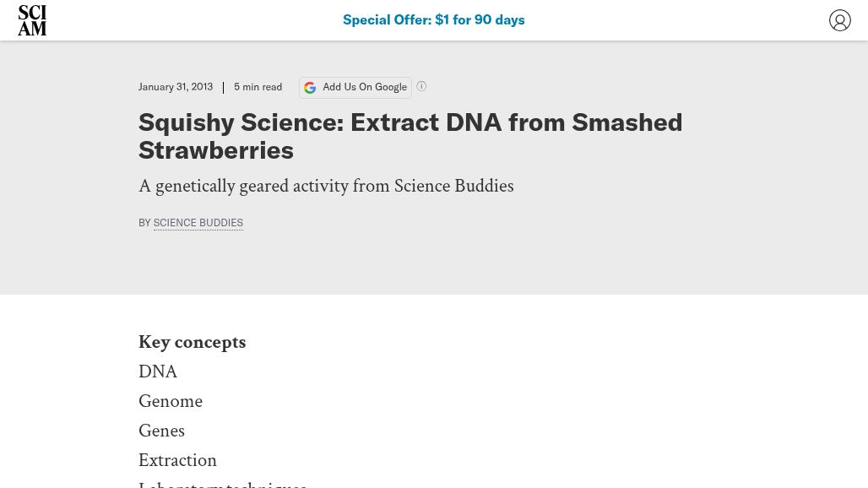The width and height of the screenshot is (868, 488).
Task: Click the info icon beside Add Us On Google
Action: pos(421,86)
